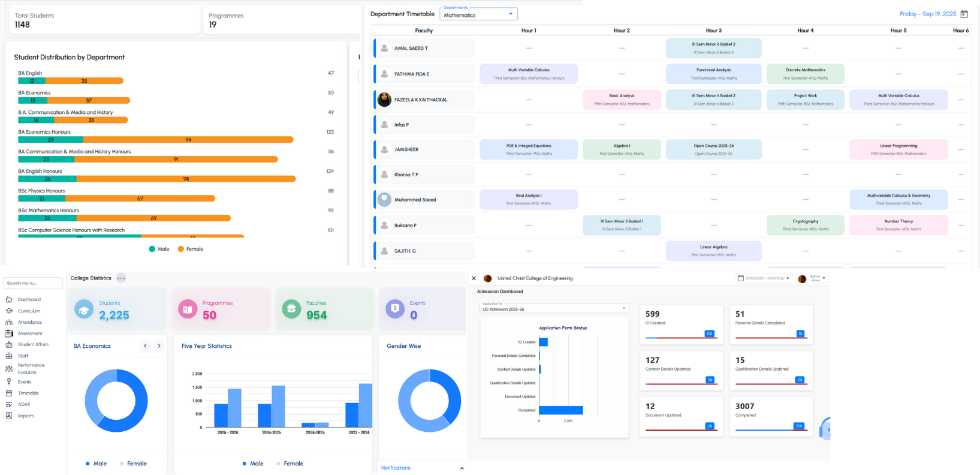The width and height of the screenshot is (980, 475).
Task: Click the Curriculum graduation cap sidebar icon
Action: [9, 311]
